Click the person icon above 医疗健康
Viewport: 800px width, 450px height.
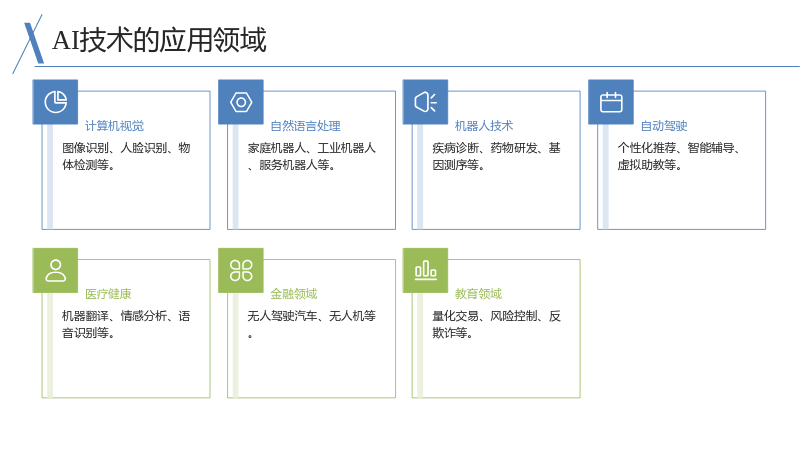(56, 270)
